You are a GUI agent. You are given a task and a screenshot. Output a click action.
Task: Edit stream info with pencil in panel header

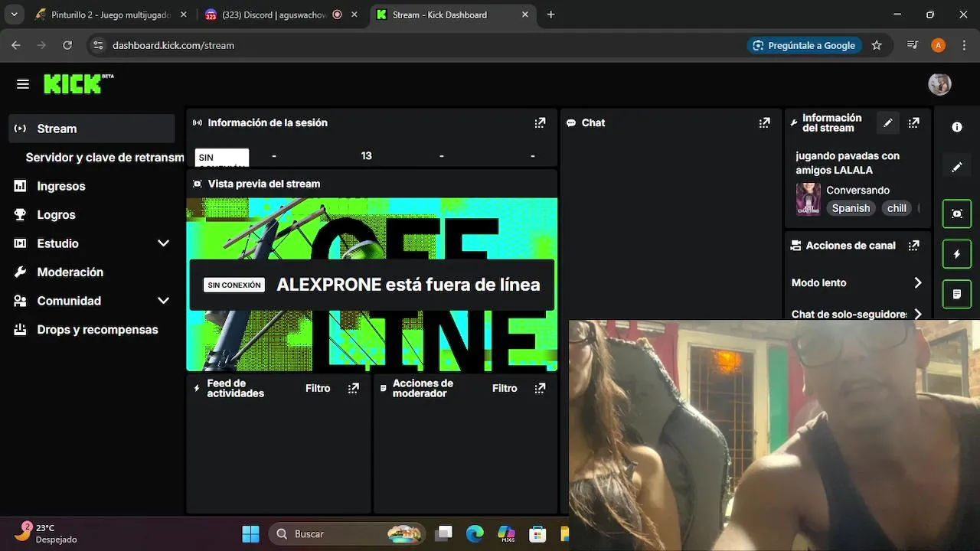click(888, 122)
